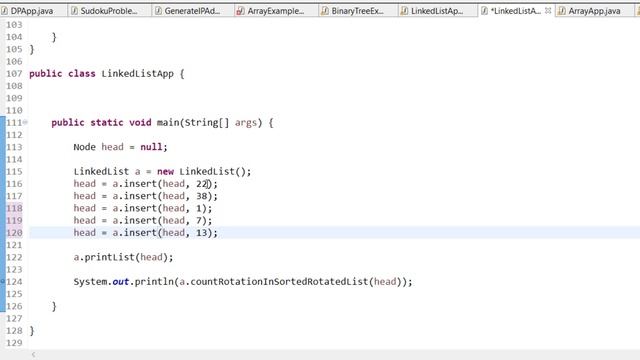This screenshot has height=360, width=640.
Task: Click the value 1 on line 118
Action: 199,208
